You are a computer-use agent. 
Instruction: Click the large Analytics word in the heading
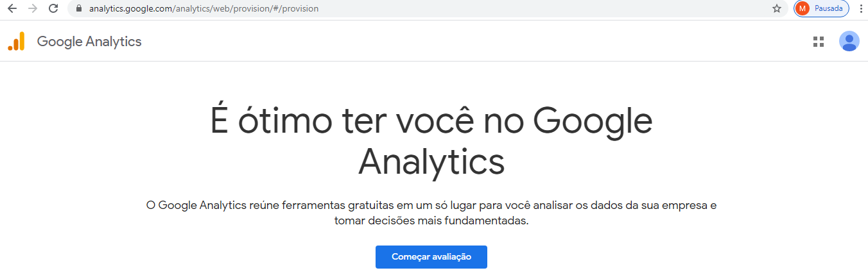pos(431,162)
